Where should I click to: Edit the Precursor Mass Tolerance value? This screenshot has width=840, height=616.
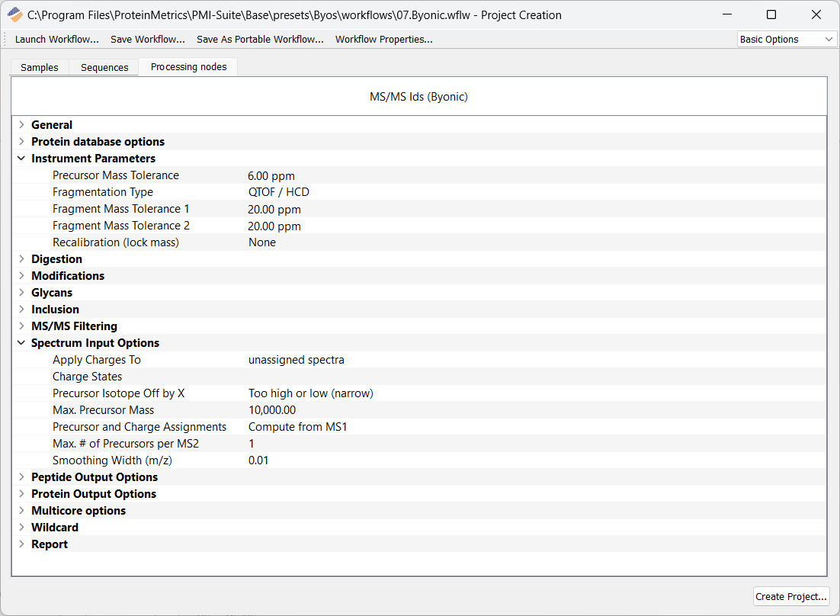[x=272, y=175]
